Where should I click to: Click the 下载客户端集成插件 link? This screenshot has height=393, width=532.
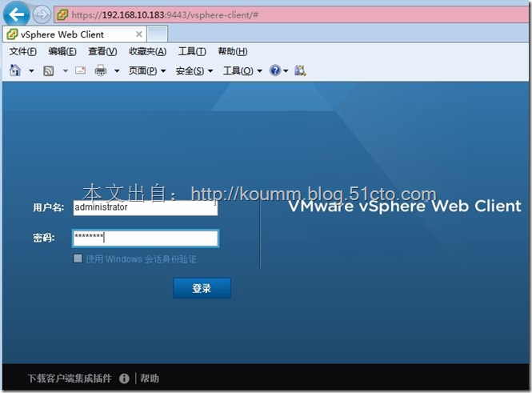pos(70,378)
